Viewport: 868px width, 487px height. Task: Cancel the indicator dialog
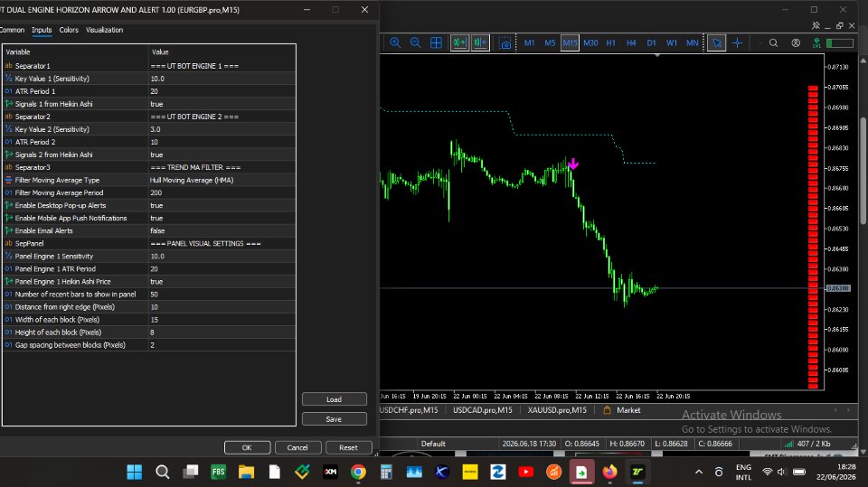pyautogui.click(x=297, y=447)
